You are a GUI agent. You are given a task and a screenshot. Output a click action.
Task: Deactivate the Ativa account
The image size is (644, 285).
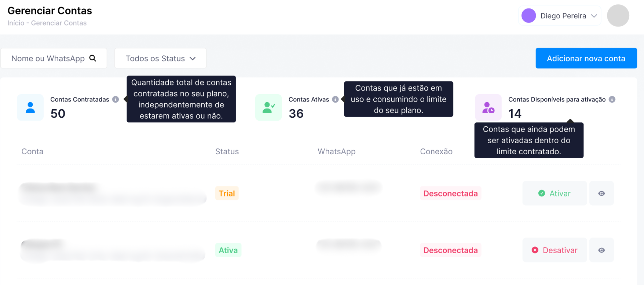pos(554,250)
